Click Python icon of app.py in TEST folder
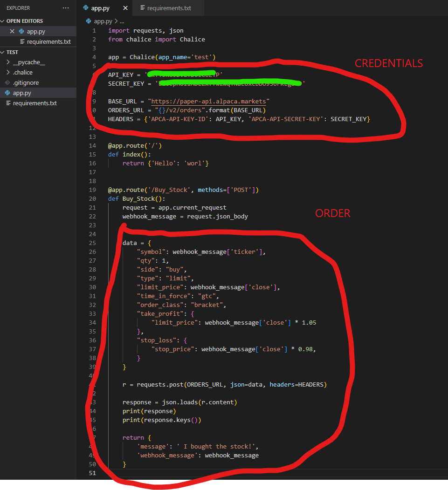The height and width of the screenshot is (490, 448). pyautogui.click(x=7, y=93)
